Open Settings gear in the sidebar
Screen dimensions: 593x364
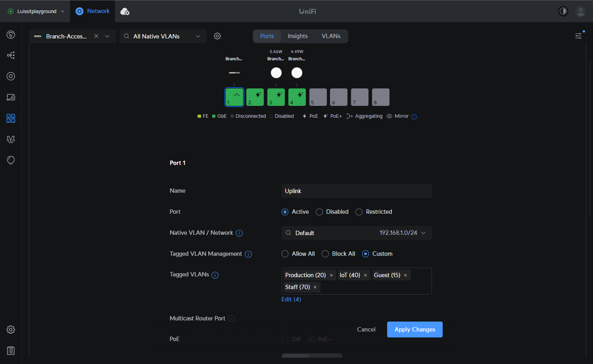tap(11, 330)
